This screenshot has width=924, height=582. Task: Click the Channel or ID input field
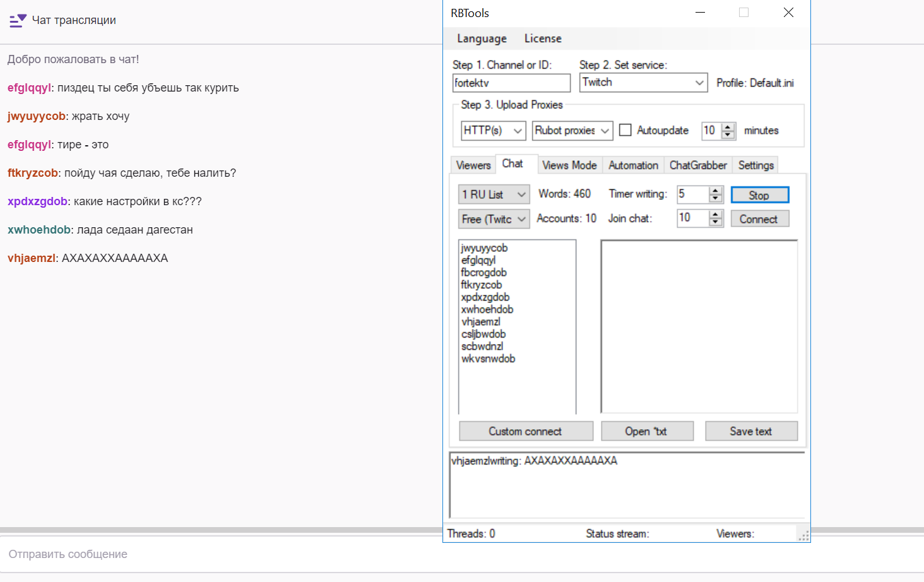[x=511, y=83]
